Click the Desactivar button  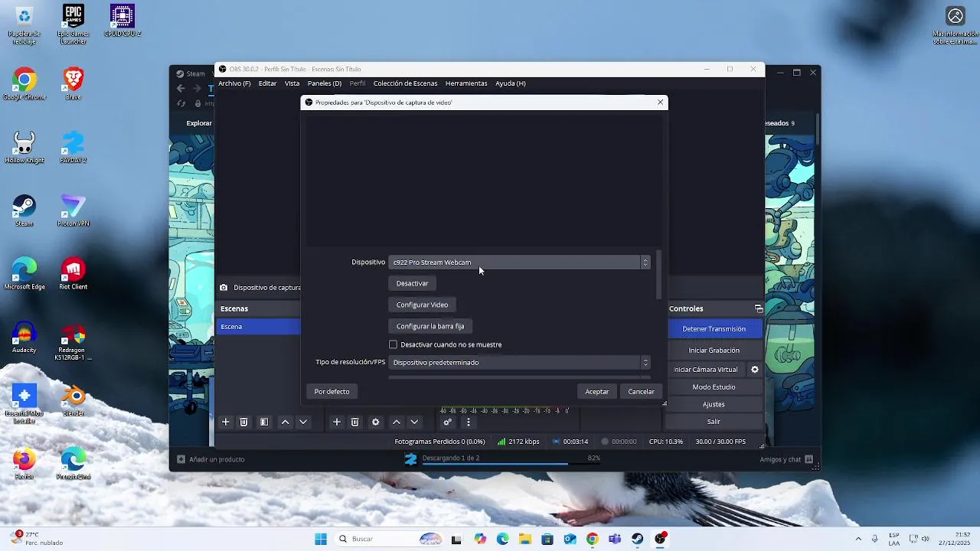click(x=412, y=283)
